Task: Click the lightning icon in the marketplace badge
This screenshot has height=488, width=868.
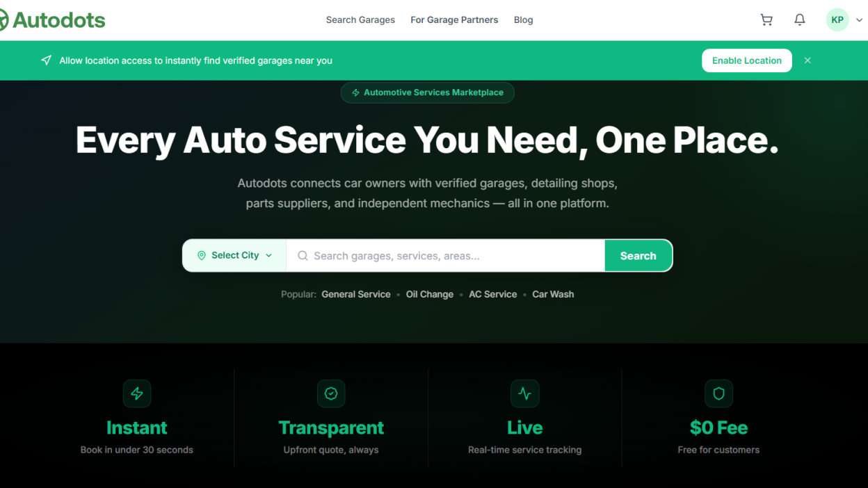Action: [x=355, y=92]
